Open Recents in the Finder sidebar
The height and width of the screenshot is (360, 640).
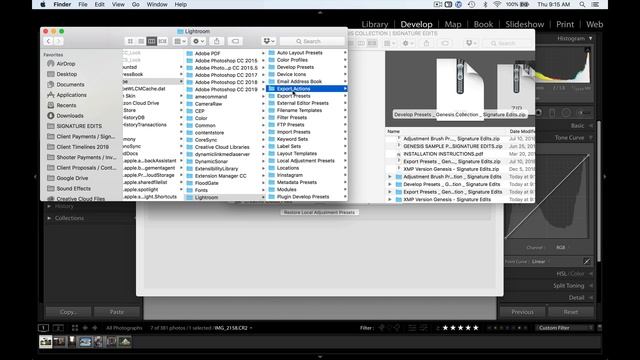point(66,105)
